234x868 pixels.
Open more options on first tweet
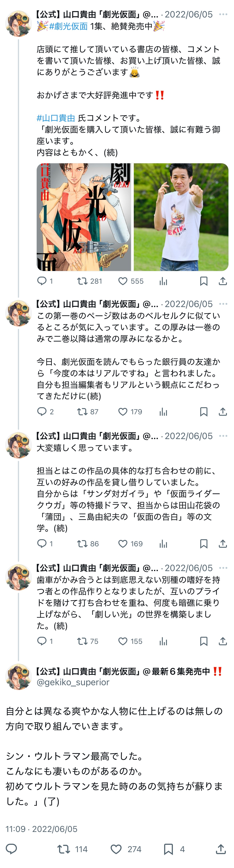(223, 14)
